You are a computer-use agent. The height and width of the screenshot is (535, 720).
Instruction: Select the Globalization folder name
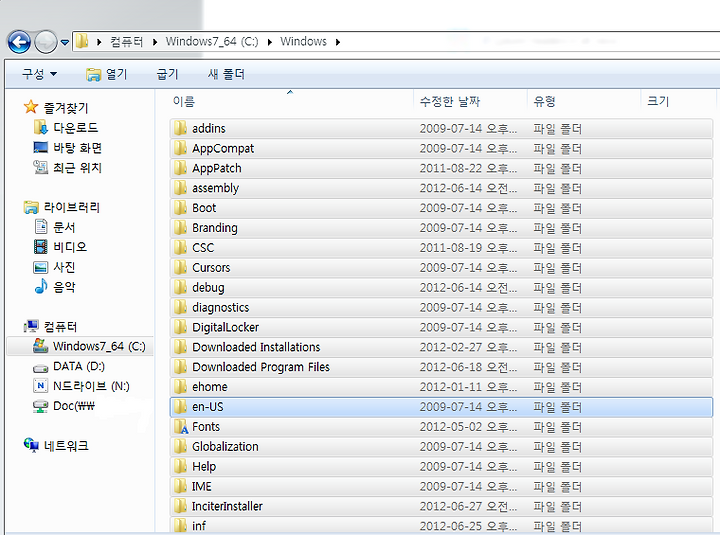(x=225, y=446)
